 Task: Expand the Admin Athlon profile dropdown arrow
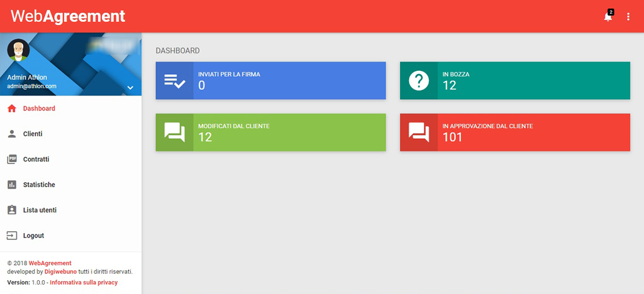click(130, 87)
